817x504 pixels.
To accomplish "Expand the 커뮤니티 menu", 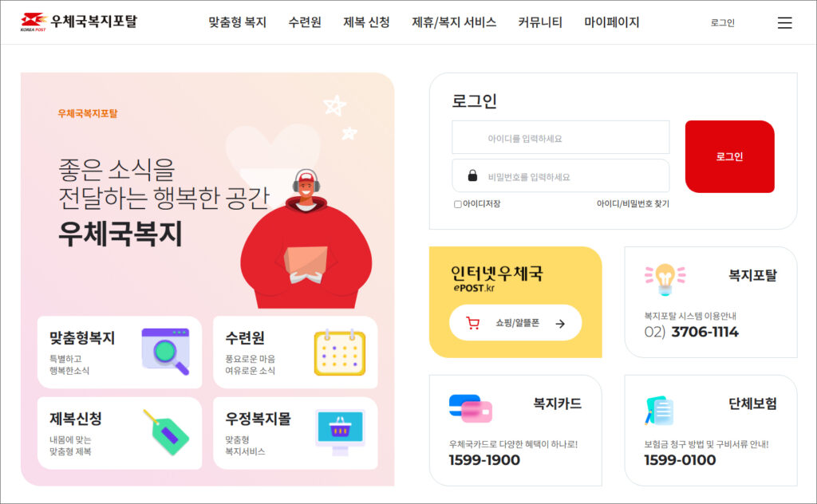I will coord(540,22).
